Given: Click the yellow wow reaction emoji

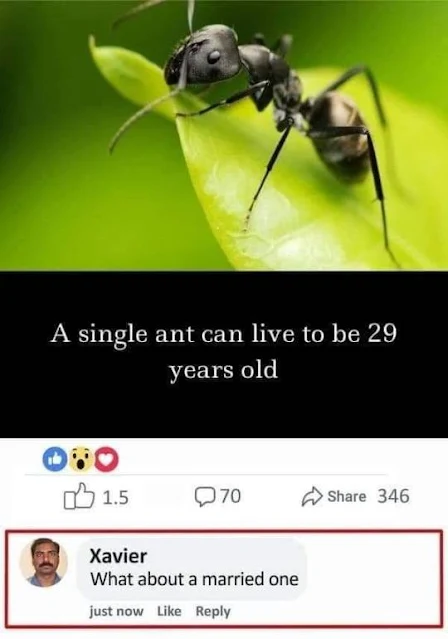Looking at the screenshot, I should [81, 460].
